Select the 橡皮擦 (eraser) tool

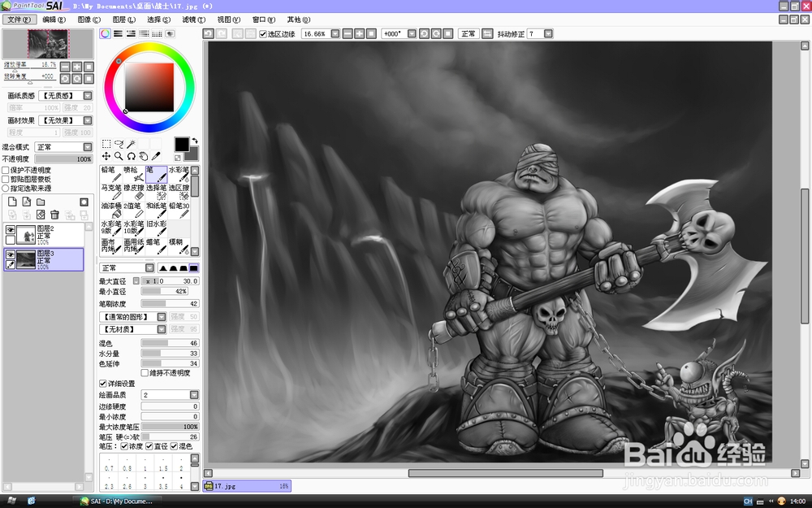[134, 193]
